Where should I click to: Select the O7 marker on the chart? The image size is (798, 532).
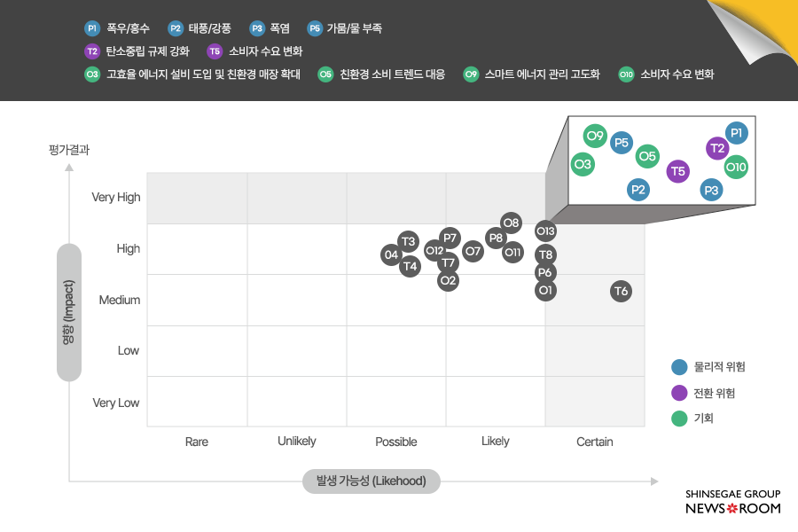[x=473, y=251]
